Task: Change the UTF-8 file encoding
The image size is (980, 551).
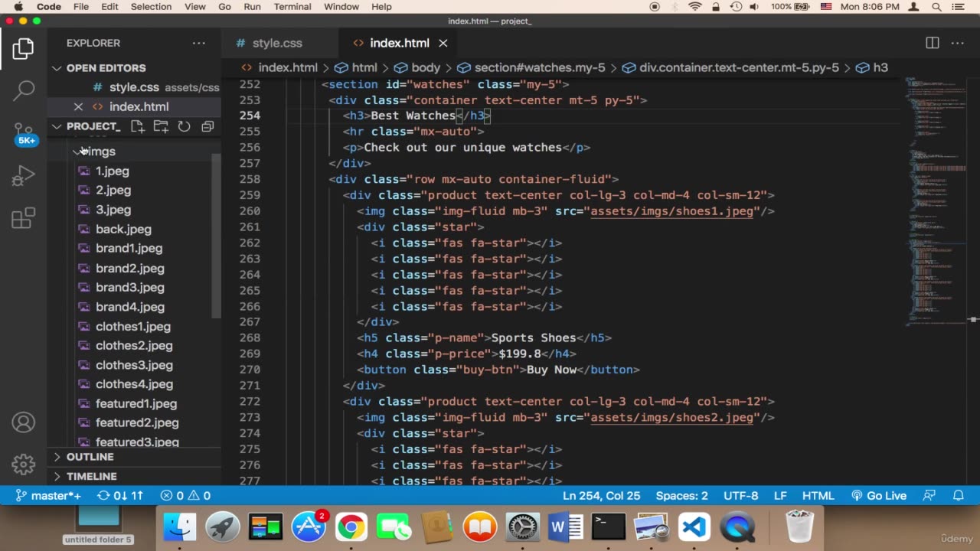Action: click(x=740, y=495)
